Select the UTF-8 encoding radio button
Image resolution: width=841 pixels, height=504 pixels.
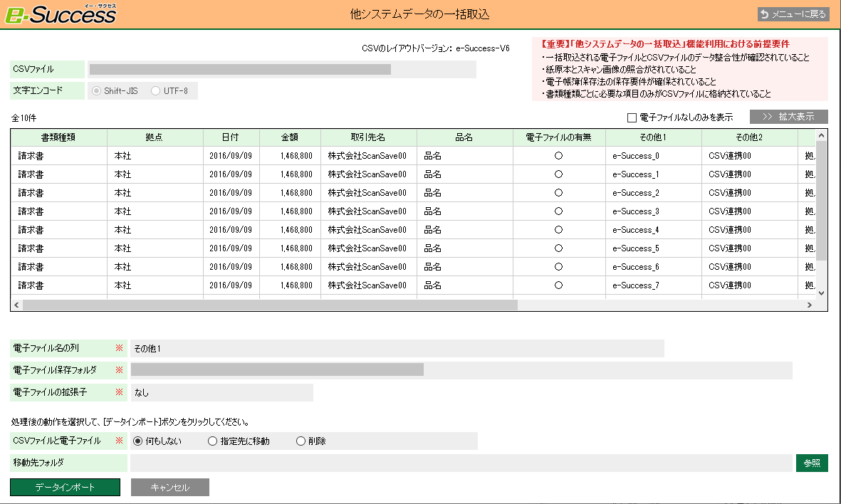155,91
